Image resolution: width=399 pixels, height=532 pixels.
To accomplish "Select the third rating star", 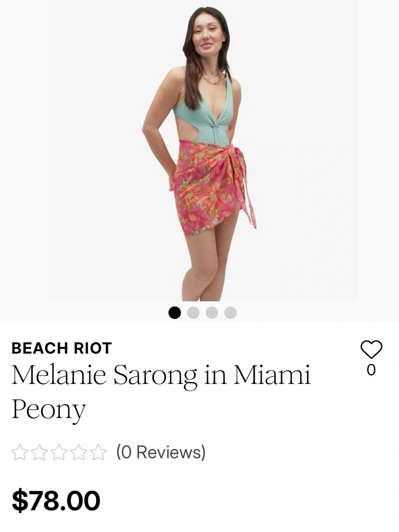I will tap(59, 453).
